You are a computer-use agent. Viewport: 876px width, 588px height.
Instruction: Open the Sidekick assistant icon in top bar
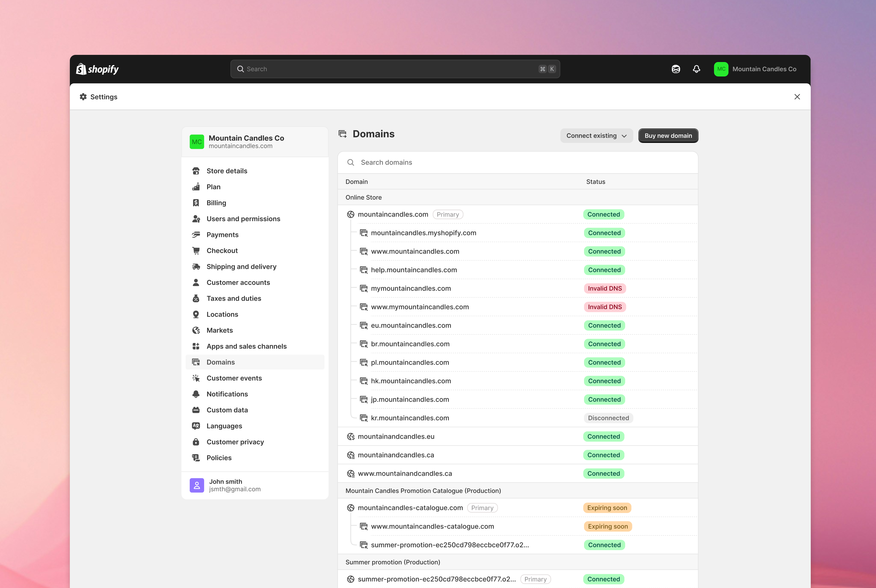(676, 69)
